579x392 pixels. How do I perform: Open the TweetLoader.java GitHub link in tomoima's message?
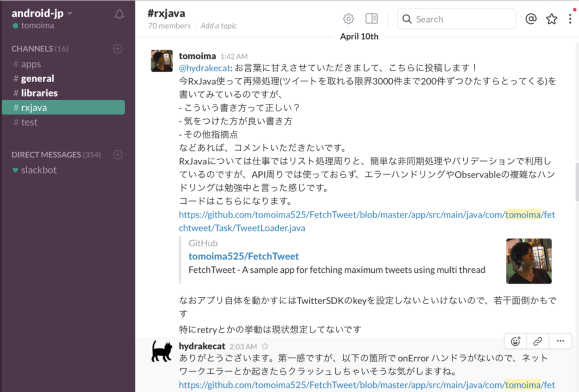[x=367, y=222]
